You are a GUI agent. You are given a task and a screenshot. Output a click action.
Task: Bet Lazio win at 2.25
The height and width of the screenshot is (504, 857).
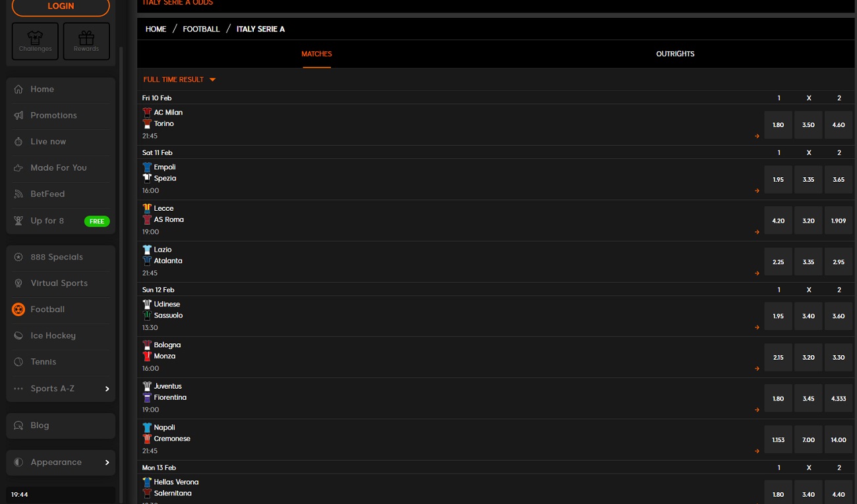[778, 262]
